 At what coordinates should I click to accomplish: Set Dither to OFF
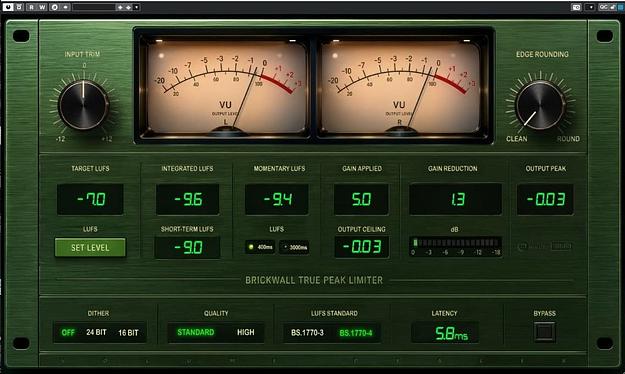click(x=68, y=333)
